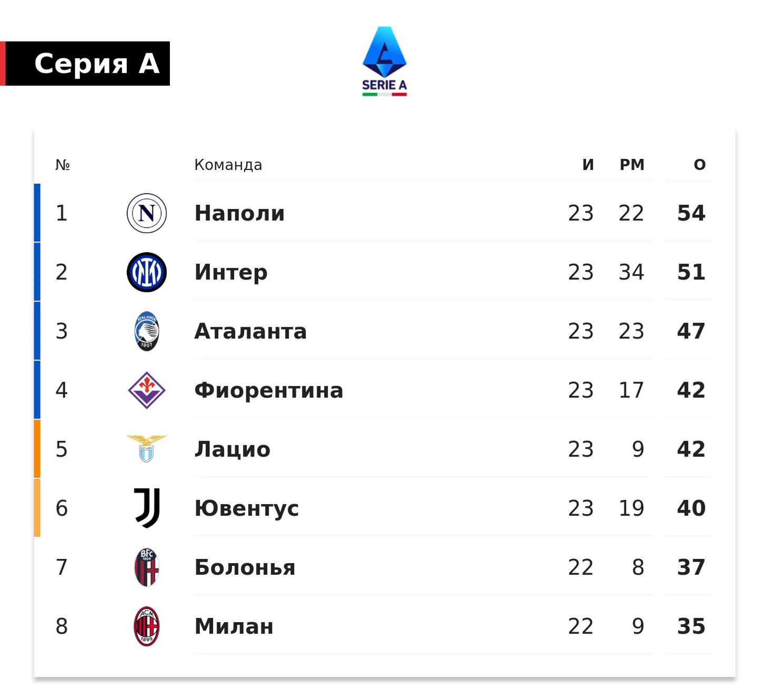
Task: Open the Интер team name
Action: (231, 272)
